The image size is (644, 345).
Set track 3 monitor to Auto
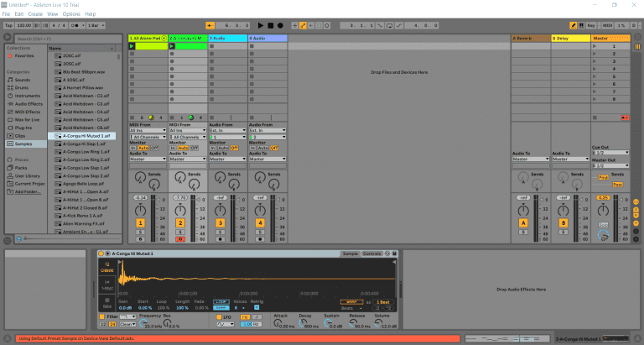223,148
